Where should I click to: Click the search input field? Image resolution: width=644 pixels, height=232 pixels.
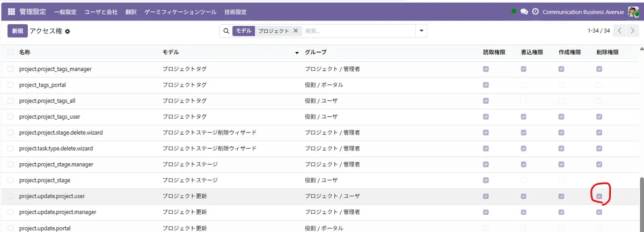tap(360, 31)
